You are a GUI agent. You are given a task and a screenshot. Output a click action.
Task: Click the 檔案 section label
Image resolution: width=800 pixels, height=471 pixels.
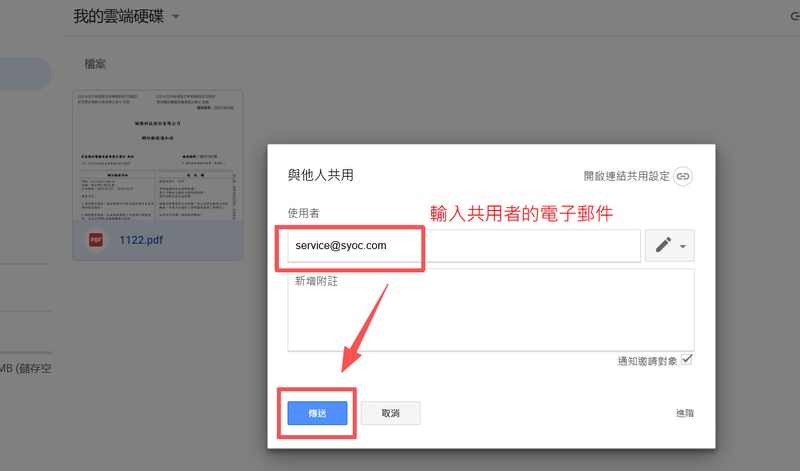pos(95,64)
